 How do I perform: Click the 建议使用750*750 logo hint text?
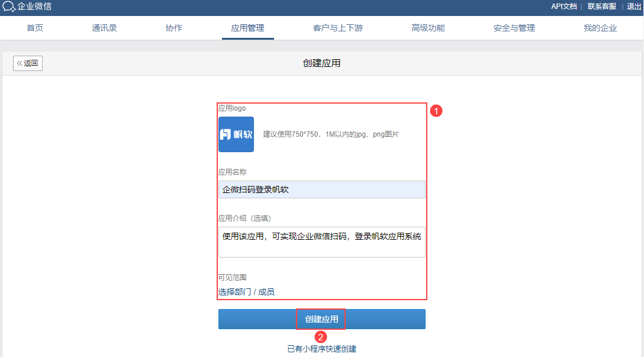(331, 134)
